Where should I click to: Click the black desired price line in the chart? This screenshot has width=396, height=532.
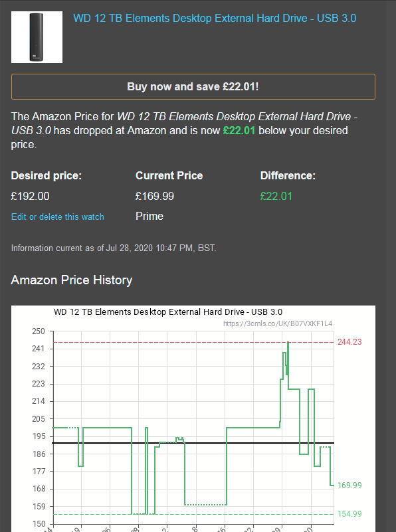point(193,443)
